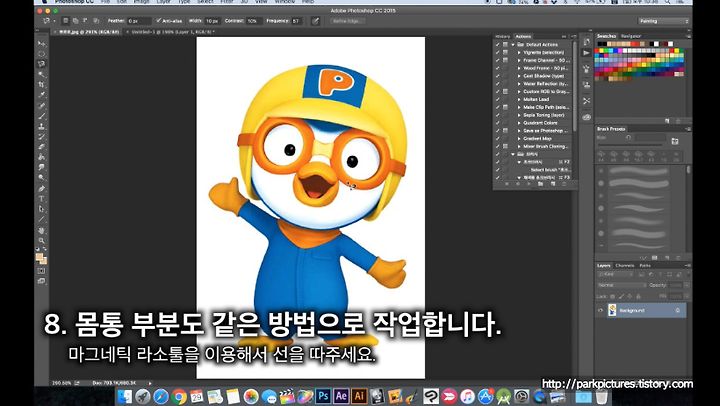720x406 pixels.
Task: Open Final Cut Pro from the Dock
Action: [x=287, y=396]
